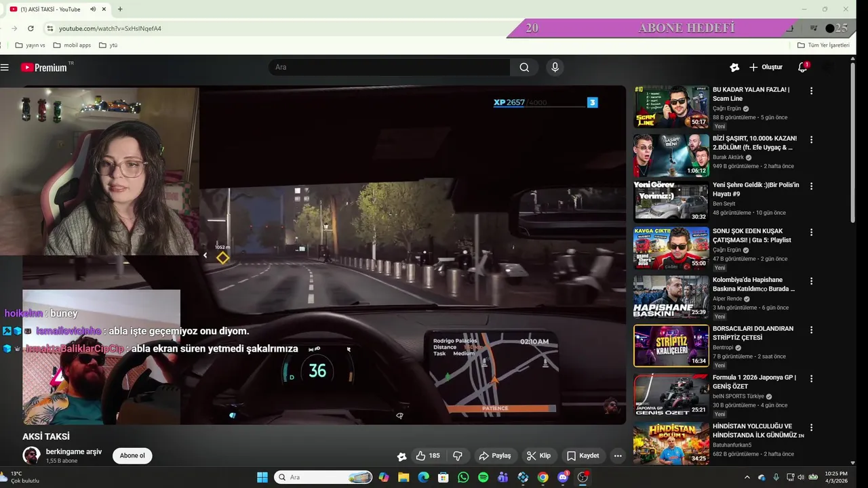Go forward in Chrome navigation

click(x=14, y=28)
